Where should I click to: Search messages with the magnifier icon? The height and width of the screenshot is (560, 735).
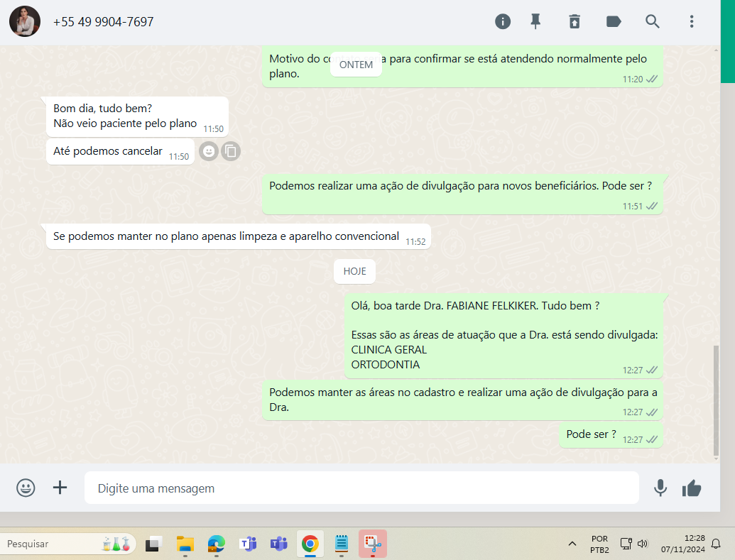[653, 21]
